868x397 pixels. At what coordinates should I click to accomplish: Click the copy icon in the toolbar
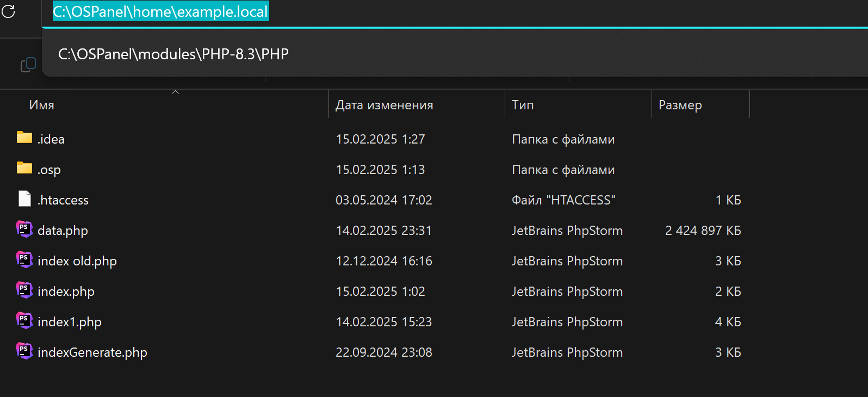pos(28,65)
